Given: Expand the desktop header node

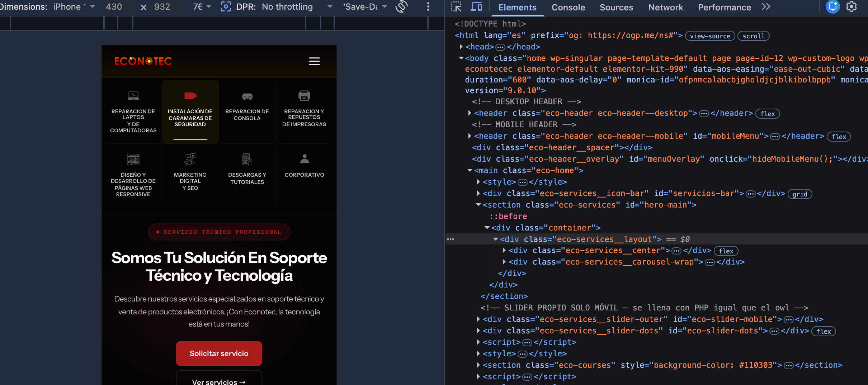Looking at the screenshot, I should click(x=470, y=113).
